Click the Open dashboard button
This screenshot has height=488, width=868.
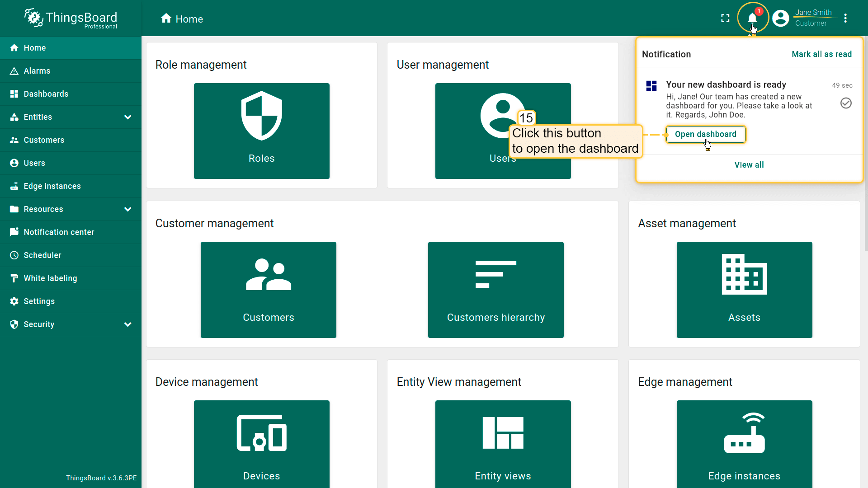705,134
